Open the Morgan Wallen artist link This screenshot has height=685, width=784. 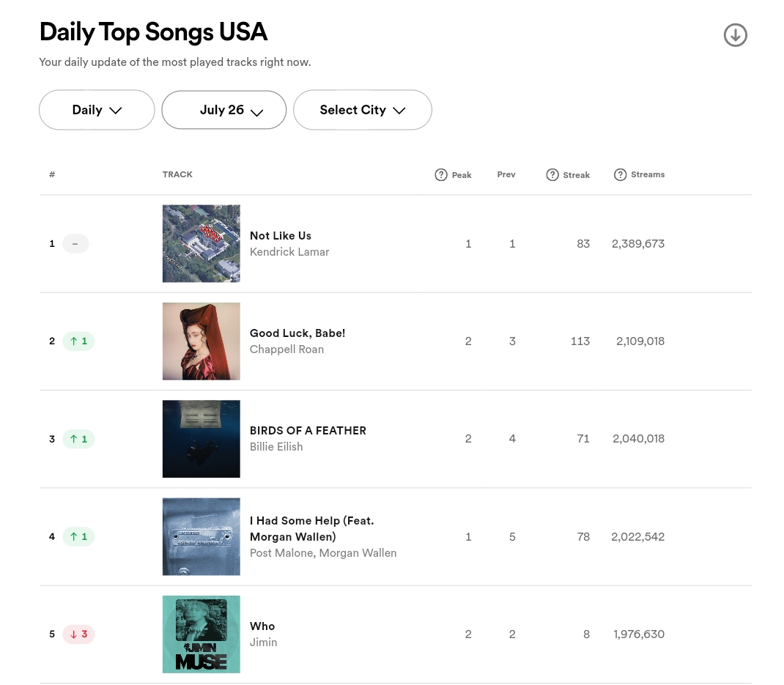point(358,553)
